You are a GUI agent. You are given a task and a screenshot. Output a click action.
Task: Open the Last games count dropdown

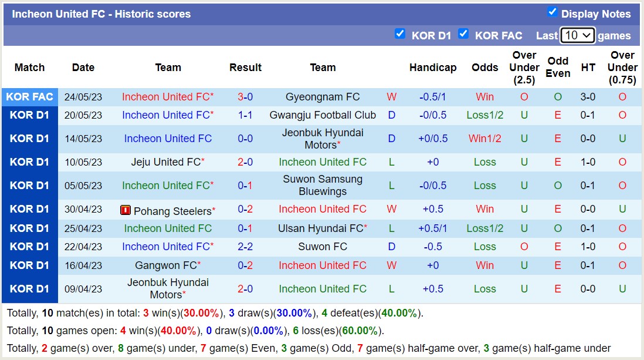pyautogui.click(x=578, y=35)
